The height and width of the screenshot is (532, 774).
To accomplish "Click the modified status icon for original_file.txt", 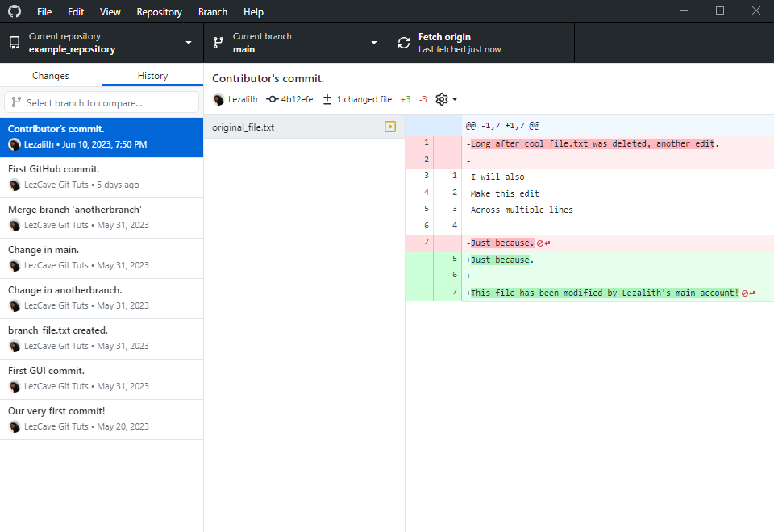I will point(390,127).
